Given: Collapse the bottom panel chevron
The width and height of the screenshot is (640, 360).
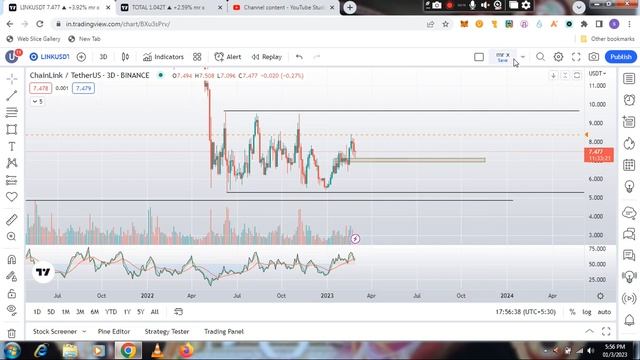Looking at the screenshot, I should pyautogui.click(x=589, y=331).
